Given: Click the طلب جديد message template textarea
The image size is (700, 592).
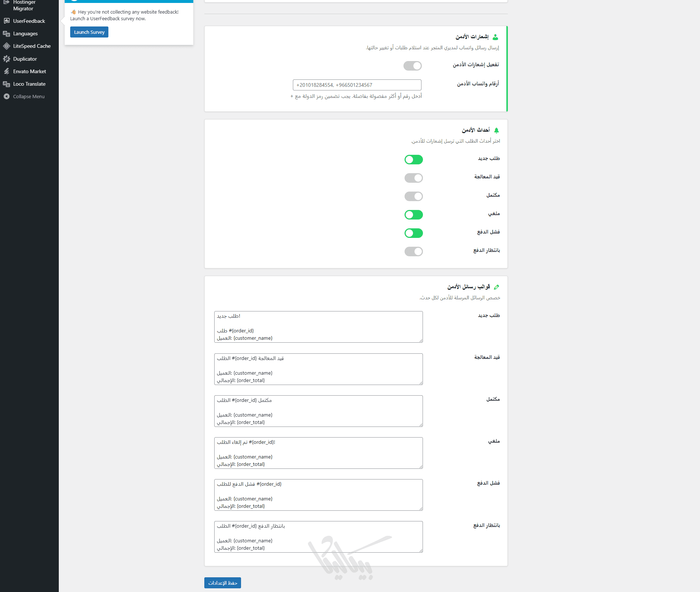Looking at the screenshot, I should pyautogui.click(x=318, y=327).
